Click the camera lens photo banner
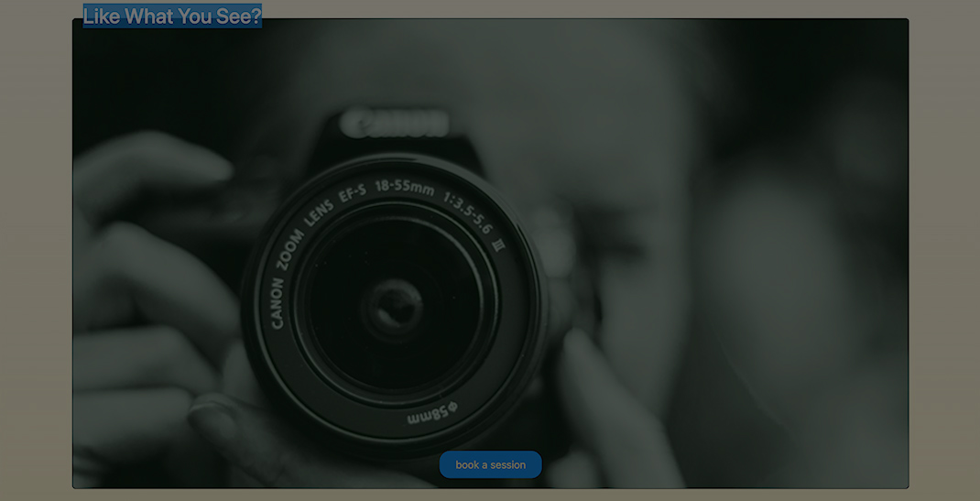 click(x=490, y=253)
